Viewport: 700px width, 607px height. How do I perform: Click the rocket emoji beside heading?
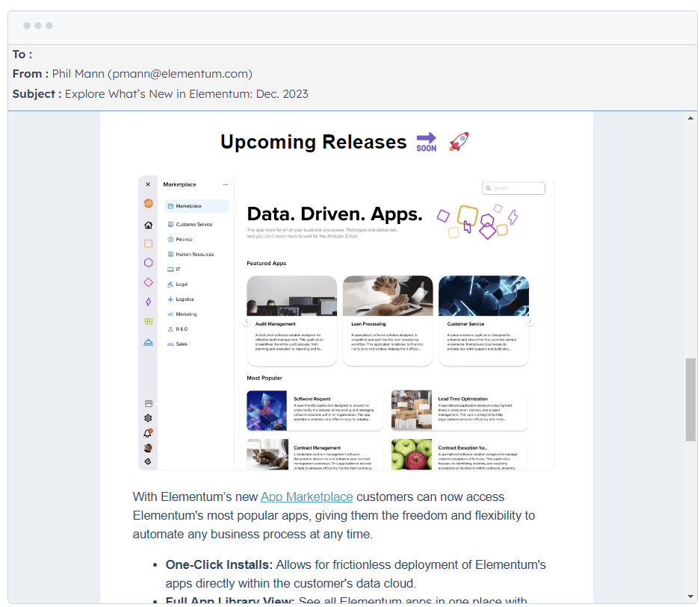pyautogui.click(x=459, y=142)
